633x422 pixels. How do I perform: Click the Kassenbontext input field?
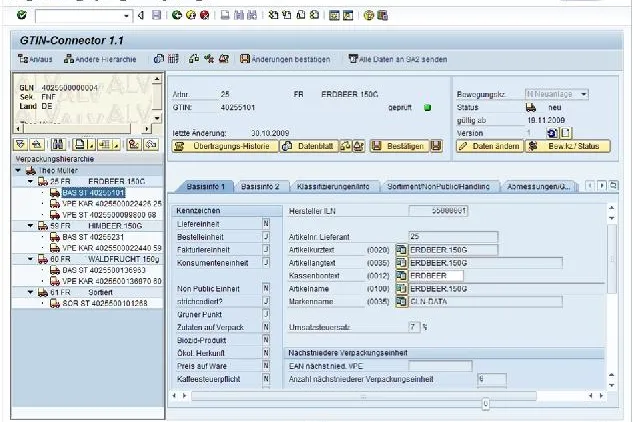point(436,276)
